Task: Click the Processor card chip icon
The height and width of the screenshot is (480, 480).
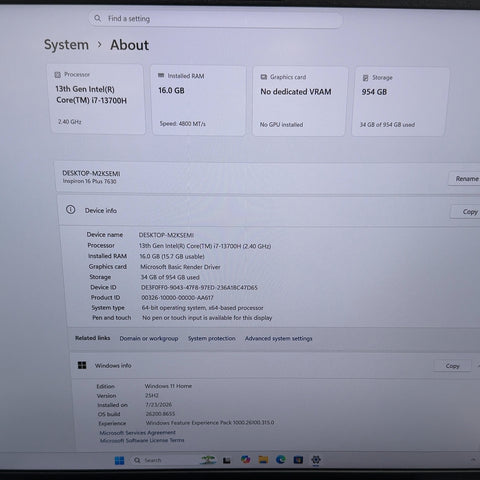Action: [57, 75]
